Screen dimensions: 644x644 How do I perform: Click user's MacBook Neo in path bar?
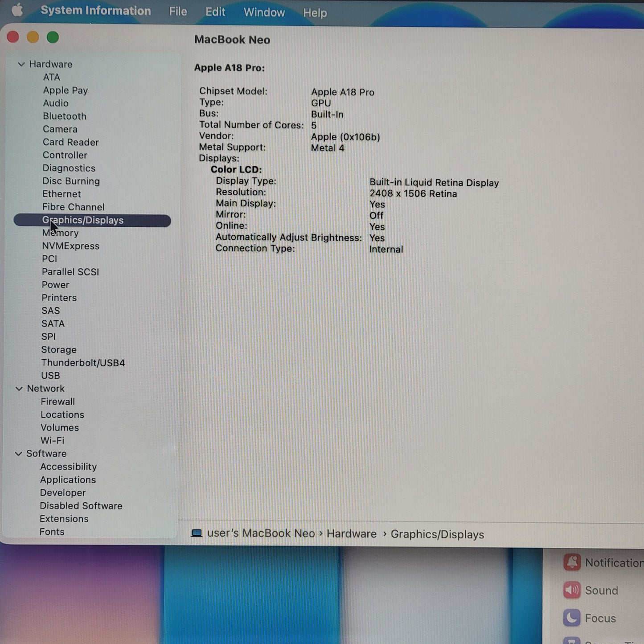point(261,533)
